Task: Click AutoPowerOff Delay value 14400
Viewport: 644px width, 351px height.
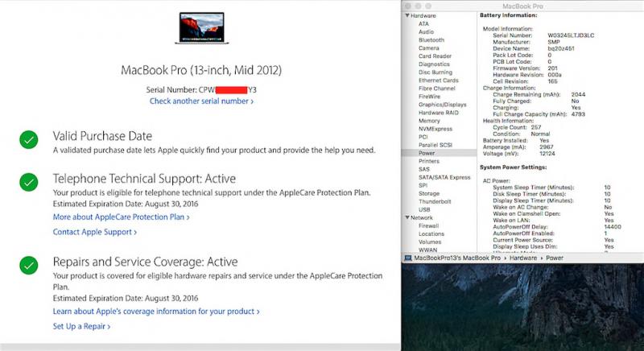Action: 613,226
